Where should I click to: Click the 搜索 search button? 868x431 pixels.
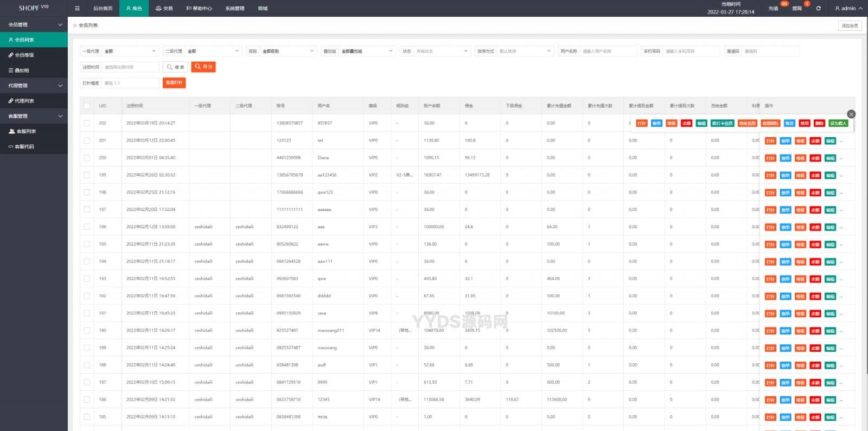[x=176, y=67]
